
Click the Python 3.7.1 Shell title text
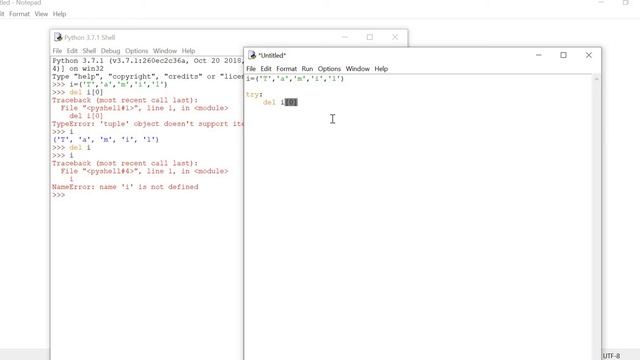tap(90, 38)
